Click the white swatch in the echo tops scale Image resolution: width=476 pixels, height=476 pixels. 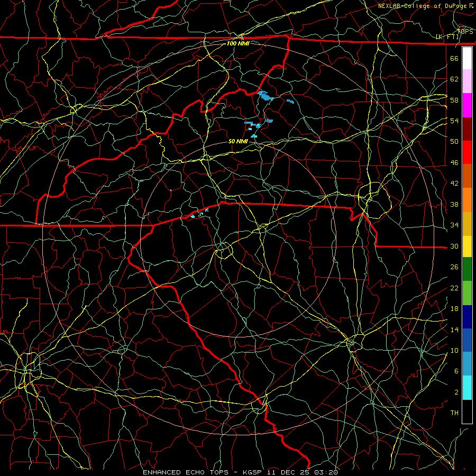(x=467, y=58)
